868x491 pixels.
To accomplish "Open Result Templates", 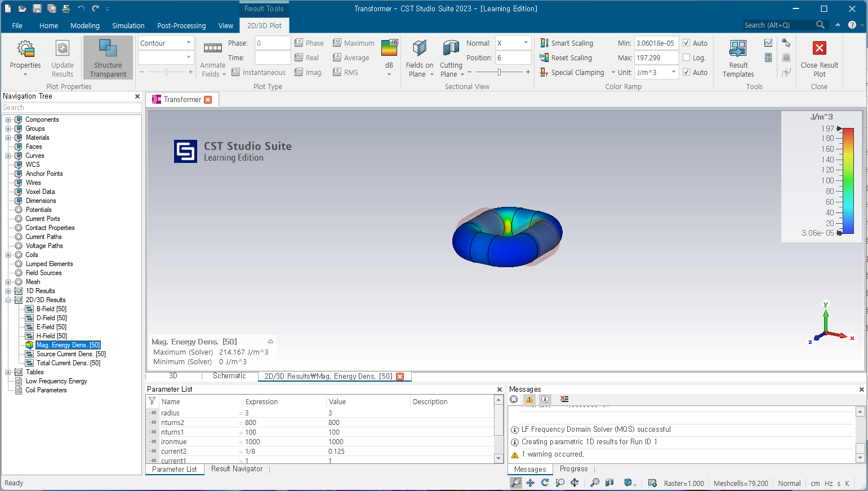I will click(x=738, y=57).
